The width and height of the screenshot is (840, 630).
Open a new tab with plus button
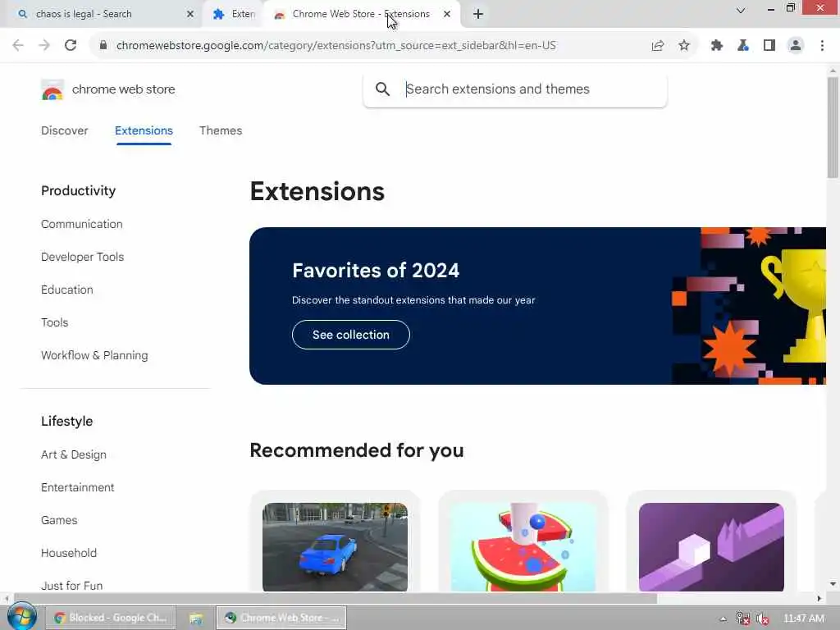click(478, 14)
